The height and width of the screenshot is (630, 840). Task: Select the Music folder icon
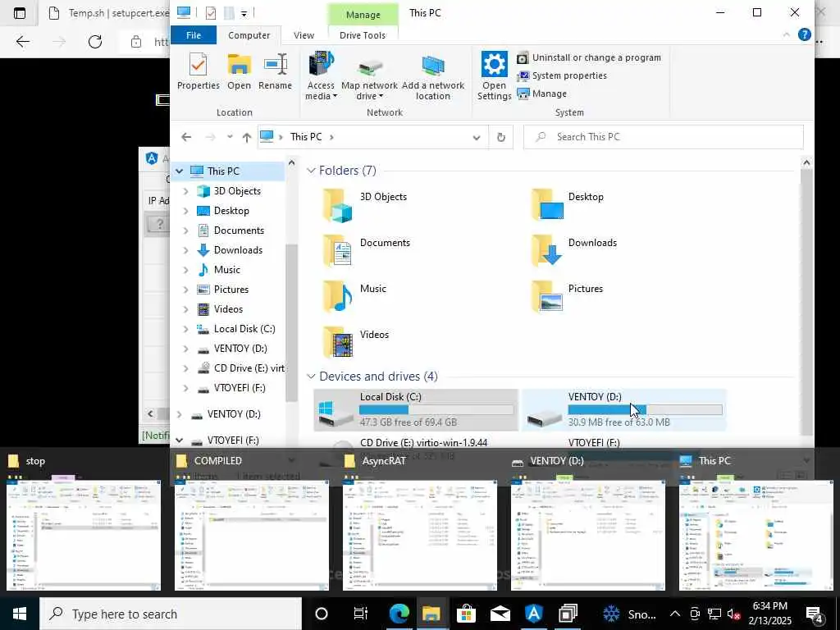pyautogui.click(x=337, y=297)
